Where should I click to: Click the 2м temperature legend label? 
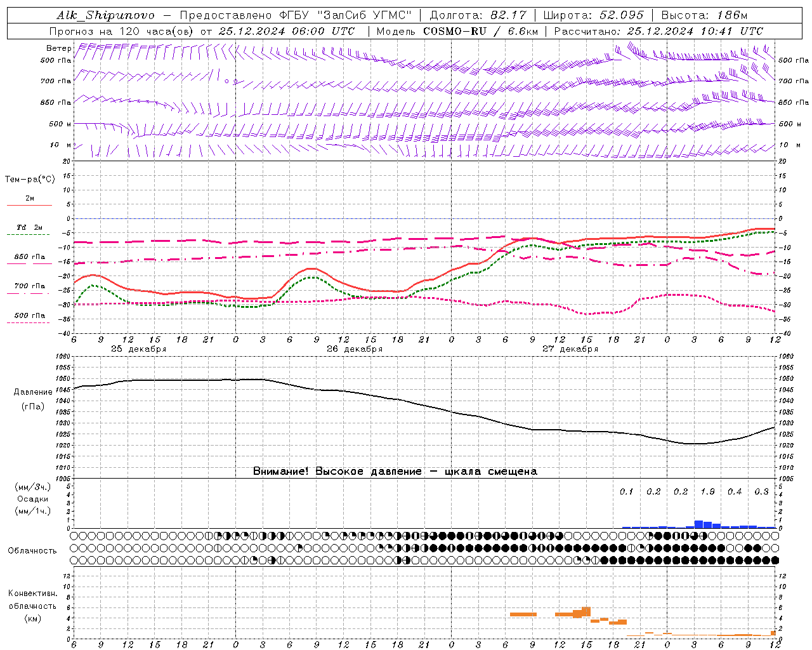click(30, 198)
